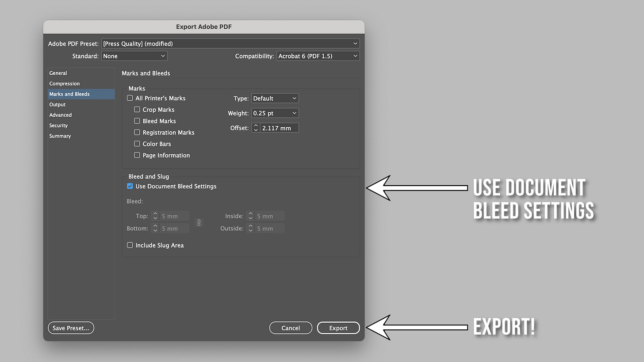
Task: Click the Bleed and Slug group label
Action: click(x=149, y=176)
